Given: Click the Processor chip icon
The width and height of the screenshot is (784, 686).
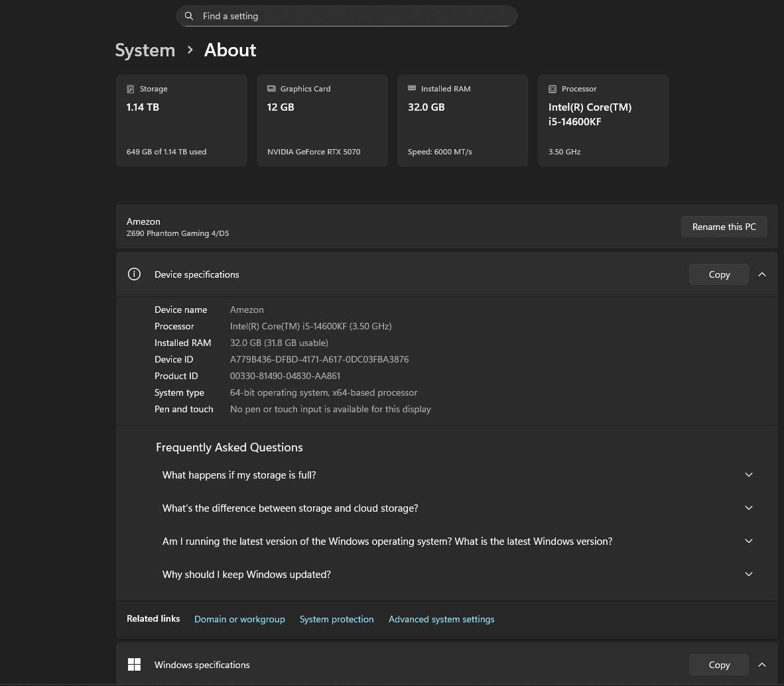Looking at the screenshot, I should click(553, 89).
